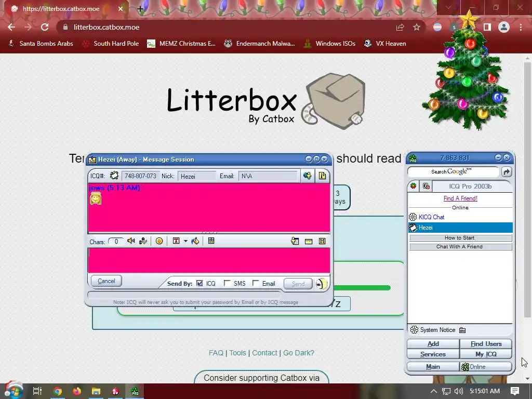Click the arrow go button beside Google search
Viewport: 532px width, 399px height.
click(x=507, y=171)
